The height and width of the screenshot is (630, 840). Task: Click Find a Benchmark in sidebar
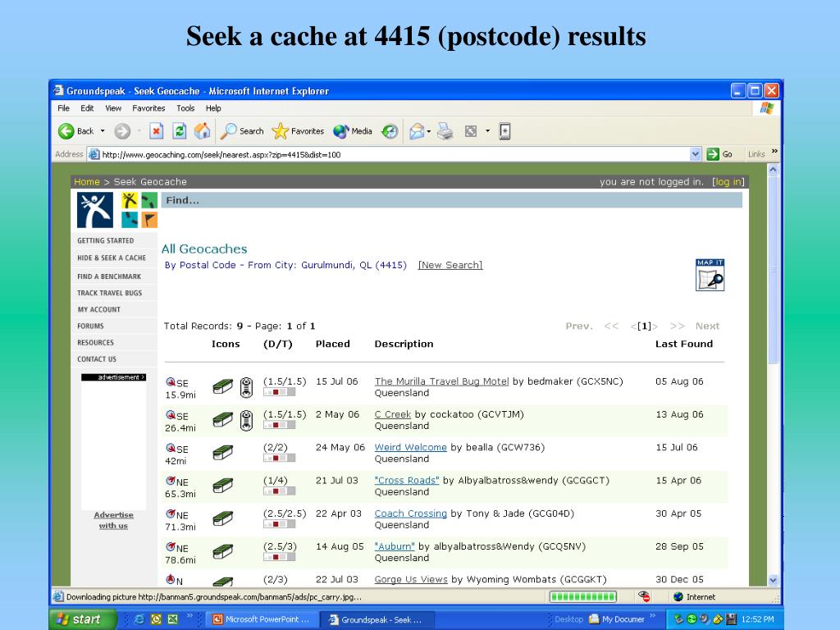109,276
